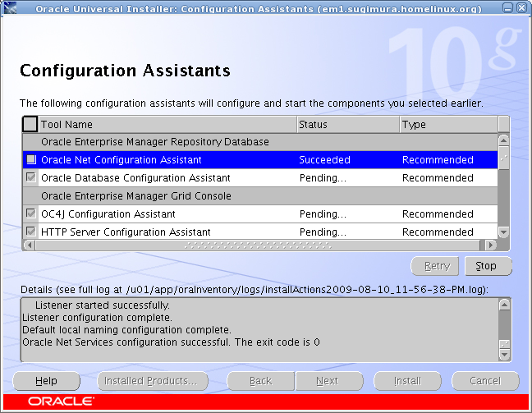532x413 pixels.
Task: Click the Cancel button
Action: 485,381
